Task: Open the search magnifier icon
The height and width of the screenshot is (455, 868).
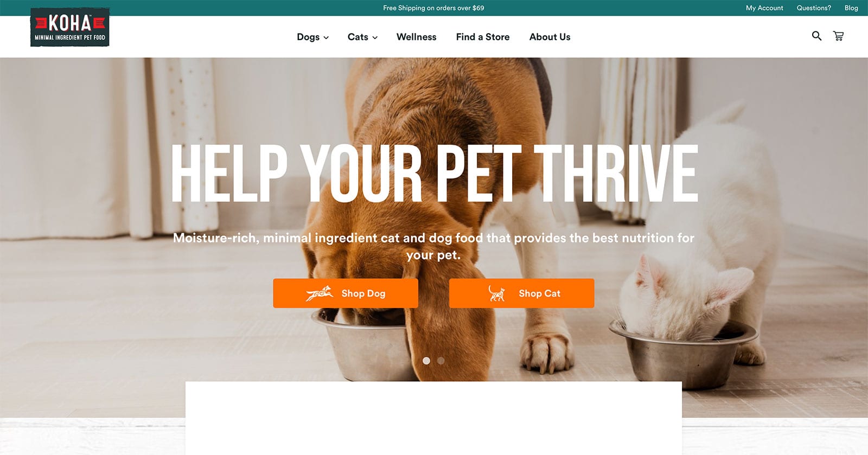Action: point(816,36)
